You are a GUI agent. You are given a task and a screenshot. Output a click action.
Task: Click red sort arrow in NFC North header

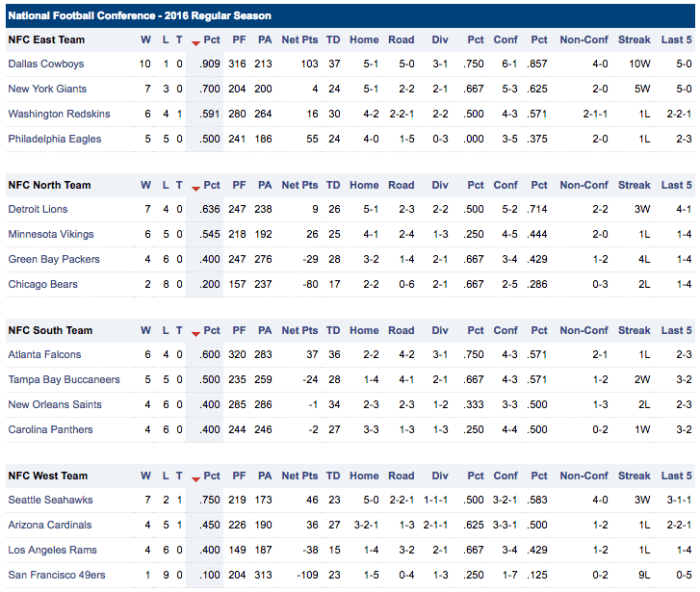pos(195,187)
